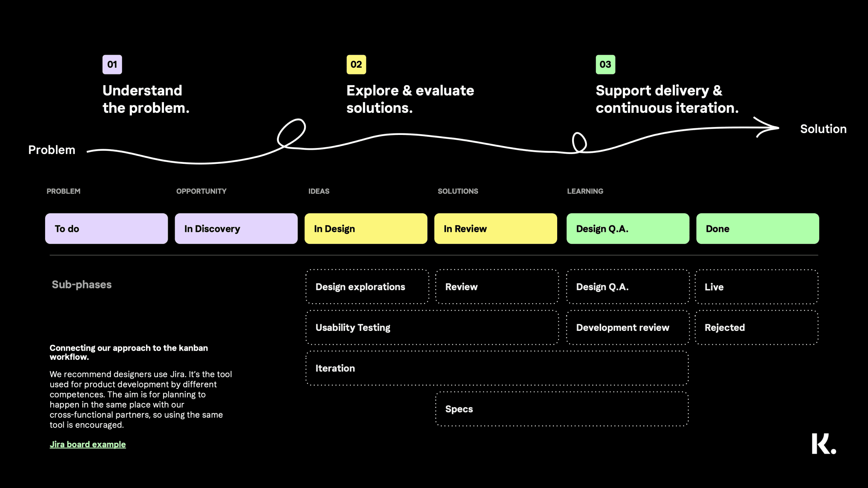
Task: Click the In Discovery status card
Action: coord(236,228)
